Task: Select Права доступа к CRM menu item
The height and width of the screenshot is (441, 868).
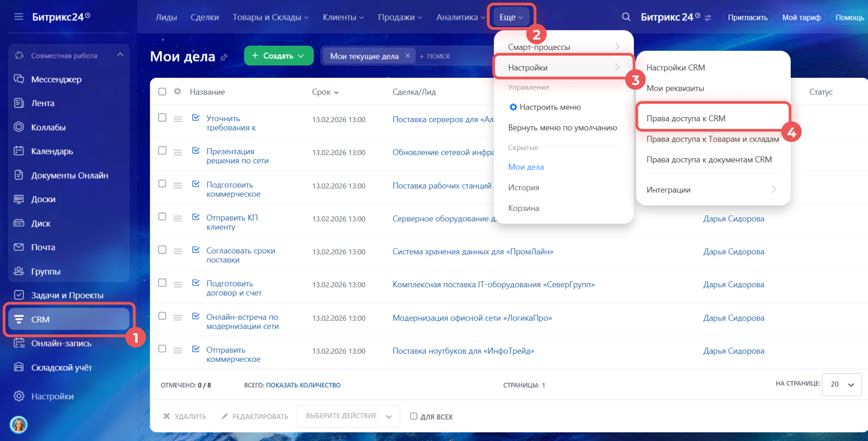Action: pyautogui.click(x=685, y=119)
